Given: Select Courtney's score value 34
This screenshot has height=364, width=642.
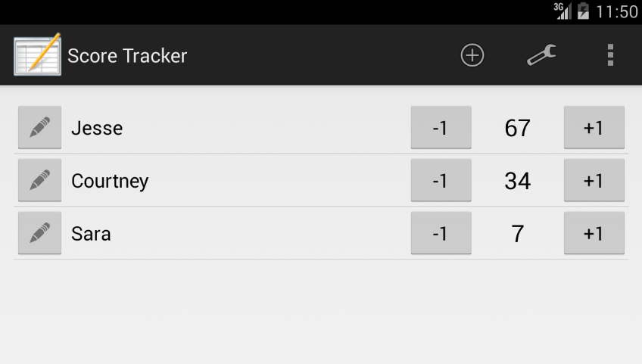Looking at the screenshot, I should [518, 181].
